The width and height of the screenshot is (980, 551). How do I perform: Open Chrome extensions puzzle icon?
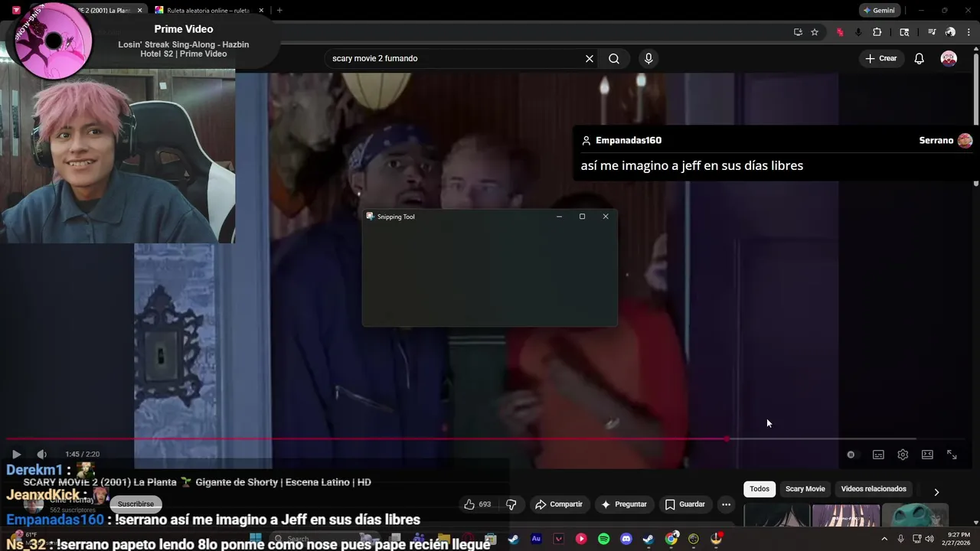(x=877, y=32)
